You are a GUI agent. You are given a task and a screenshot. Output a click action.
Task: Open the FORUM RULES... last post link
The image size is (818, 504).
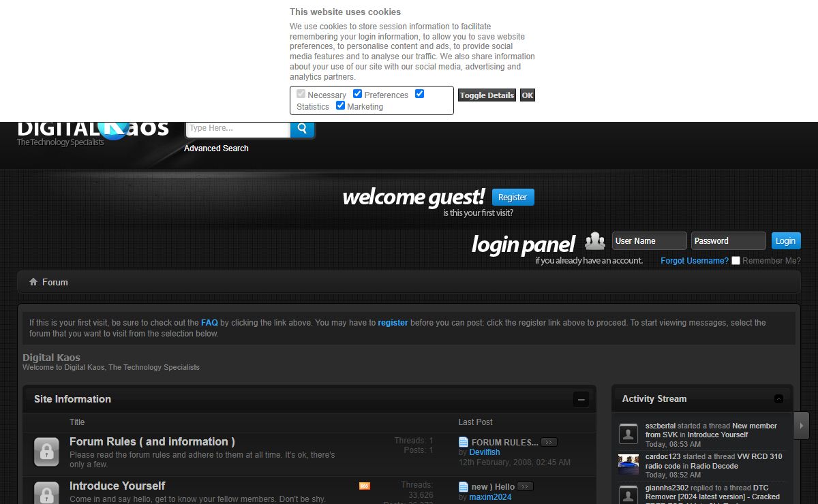tap(505, 443)
